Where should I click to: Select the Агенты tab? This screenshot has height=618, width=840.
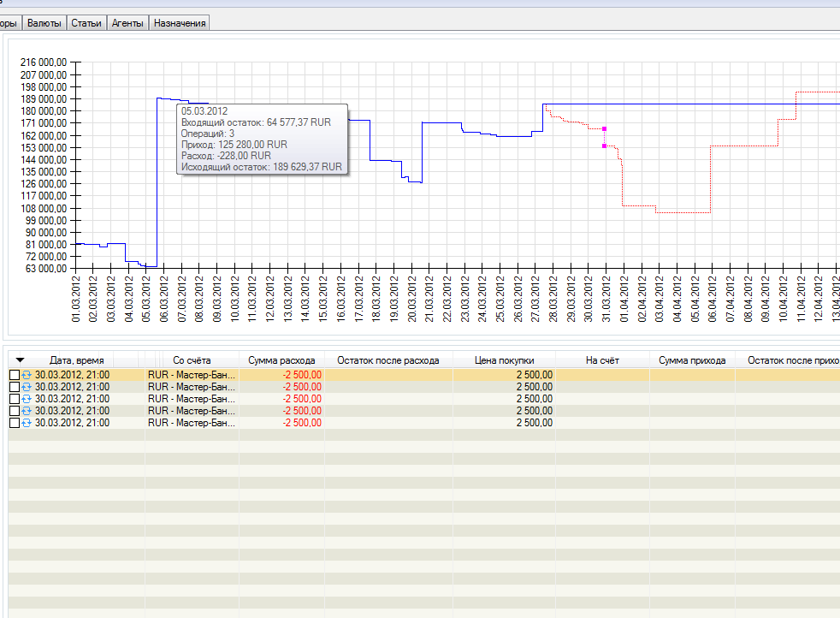click(128, 23)
